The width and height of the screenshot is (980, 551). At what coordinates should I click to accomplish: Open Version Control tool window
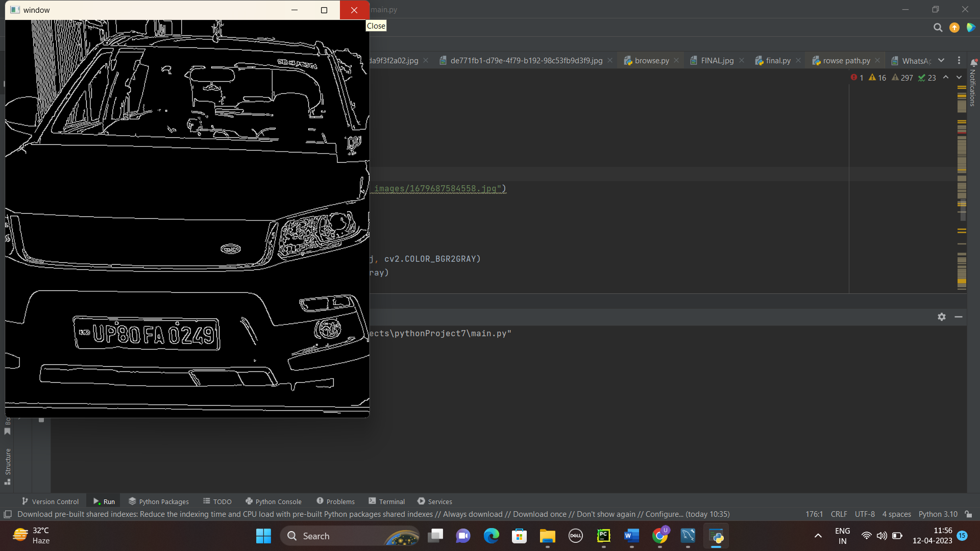coord(50,502)
